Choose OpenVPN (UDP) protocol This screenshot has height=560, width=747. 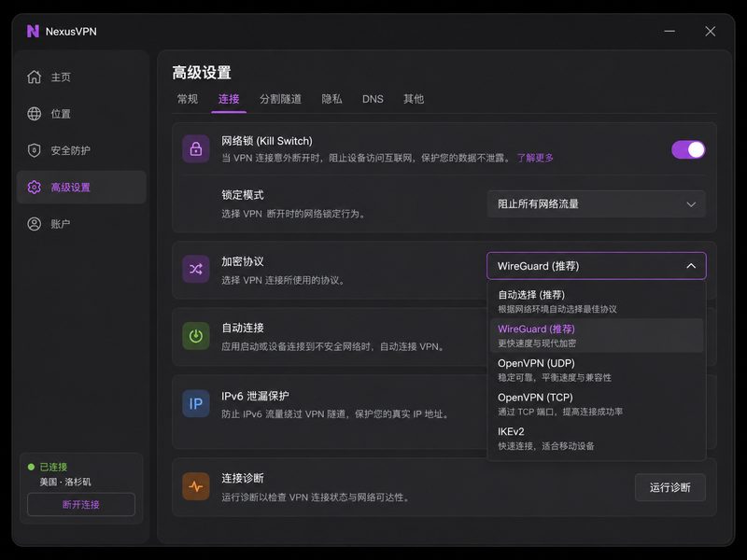(x=596, y=370)
